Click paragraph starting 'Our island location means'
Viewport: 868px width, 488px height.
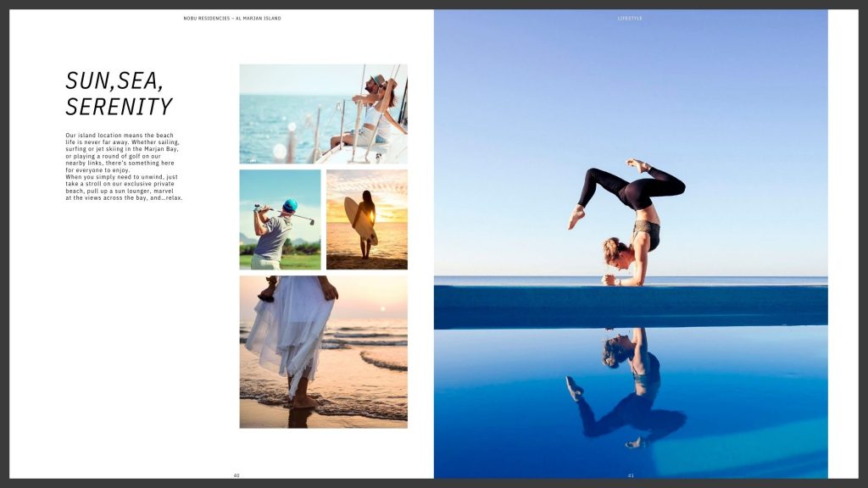click(124, 167)
